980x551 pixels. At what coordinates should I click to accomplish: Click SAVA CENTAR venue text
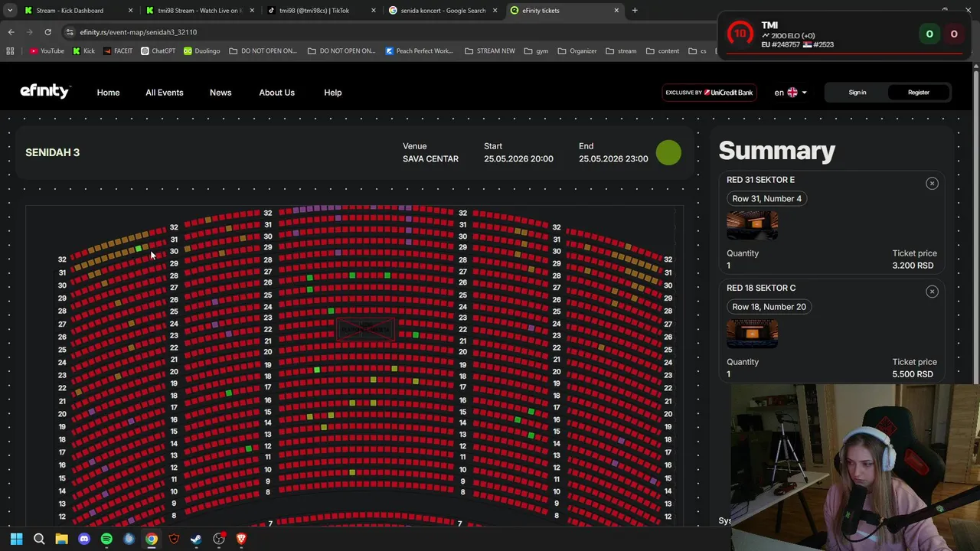430,159
